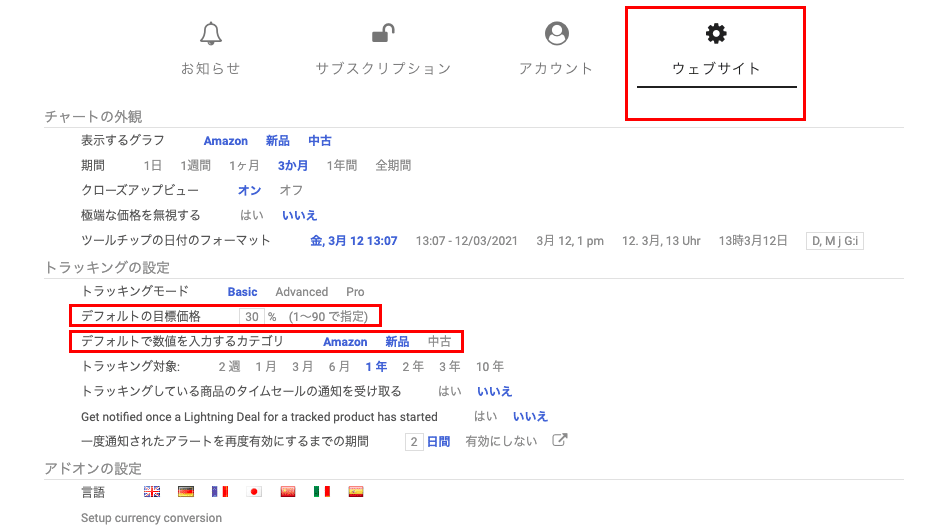Choose はい for タイムセールの通知を受け取る

pyautogui.click(x=450, y=392)
